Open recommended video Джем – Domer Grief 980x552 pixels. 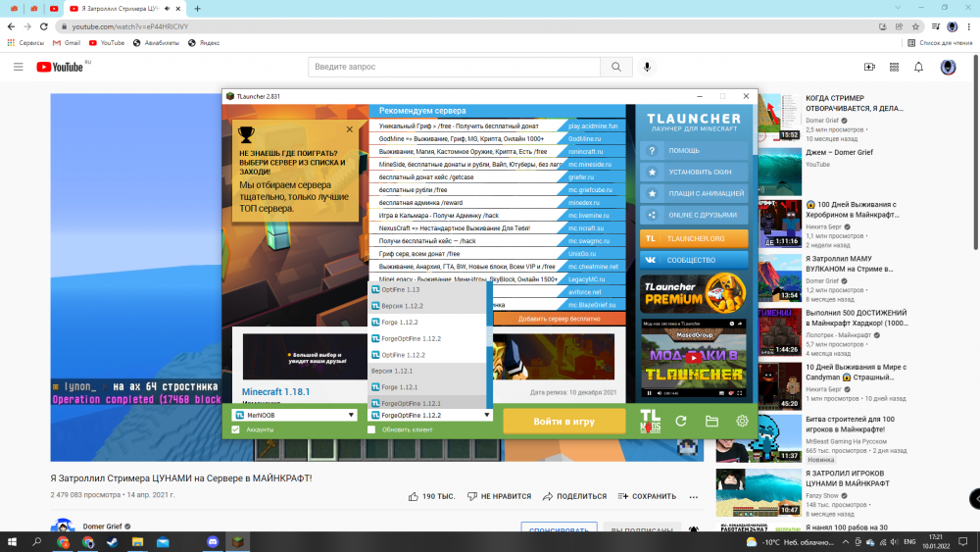click(x=840, y=152)
